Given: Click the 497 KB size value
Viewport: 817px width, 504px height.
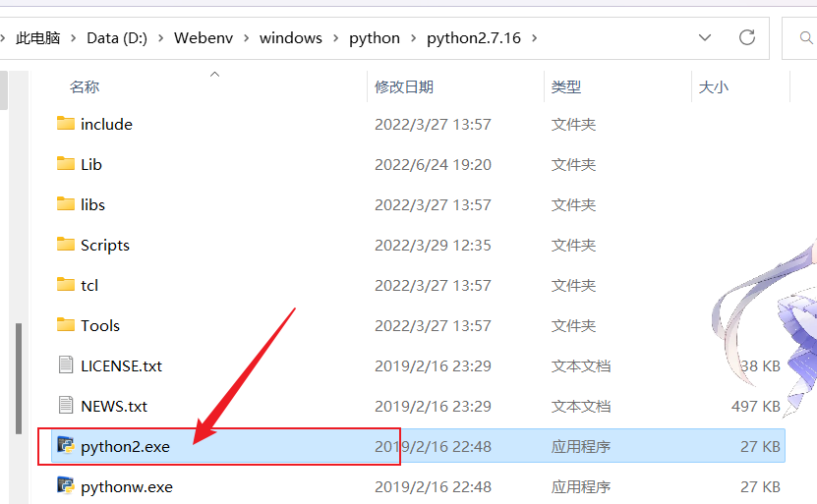Looking at the screenshot, I should pyautogui.click(x=755, y=406).
